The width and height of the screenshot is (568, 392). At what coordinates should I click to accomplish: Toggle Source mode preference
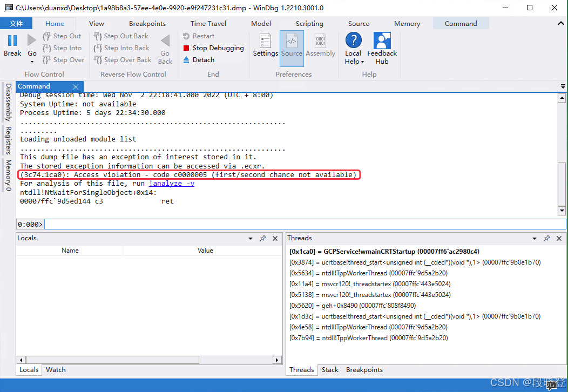click(x=292, y=49)
